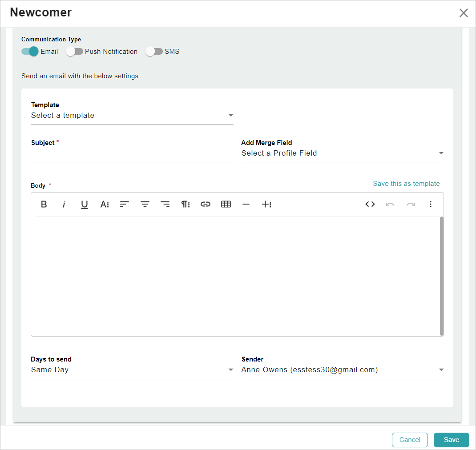Viewport: 476px width, 450px height.
Task: Insert a horizontal line
Action: [246, 204]
